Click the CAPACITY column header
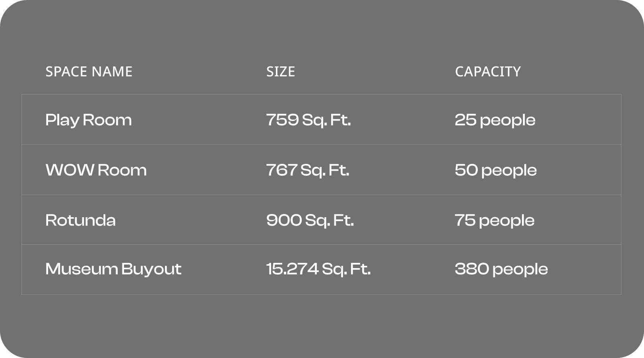644x358 pixels. [488, 72]
